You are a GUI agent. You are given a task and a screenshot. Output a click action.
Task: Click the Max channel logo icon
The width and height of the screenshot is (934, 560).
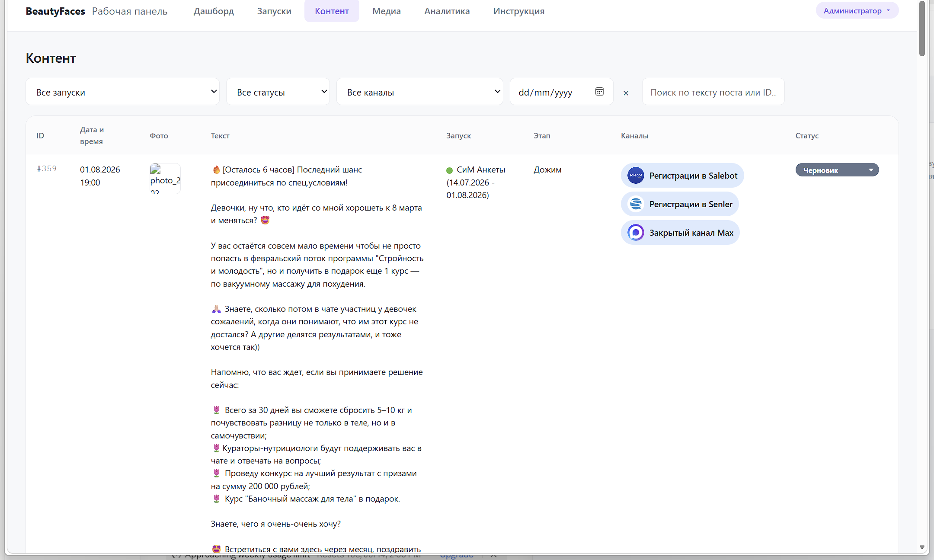click(x=636, y=233)
